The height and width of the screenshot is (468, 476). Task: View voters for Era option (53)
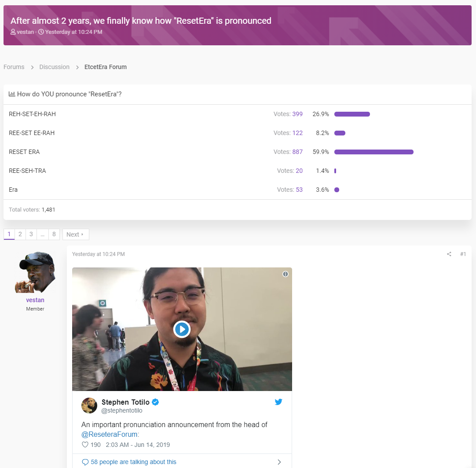299,190
